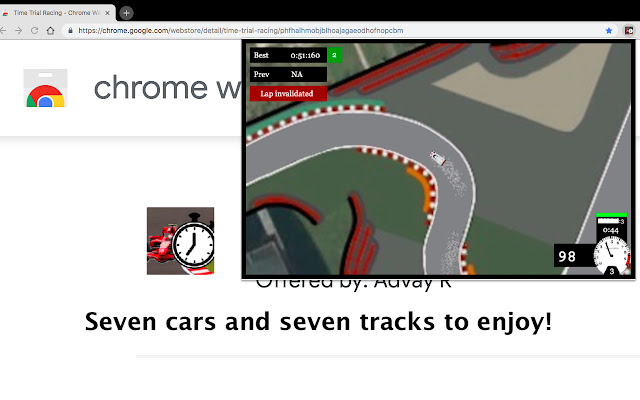Click the white race car on track
Screen dimensions: 640x400
coord(438,158)
